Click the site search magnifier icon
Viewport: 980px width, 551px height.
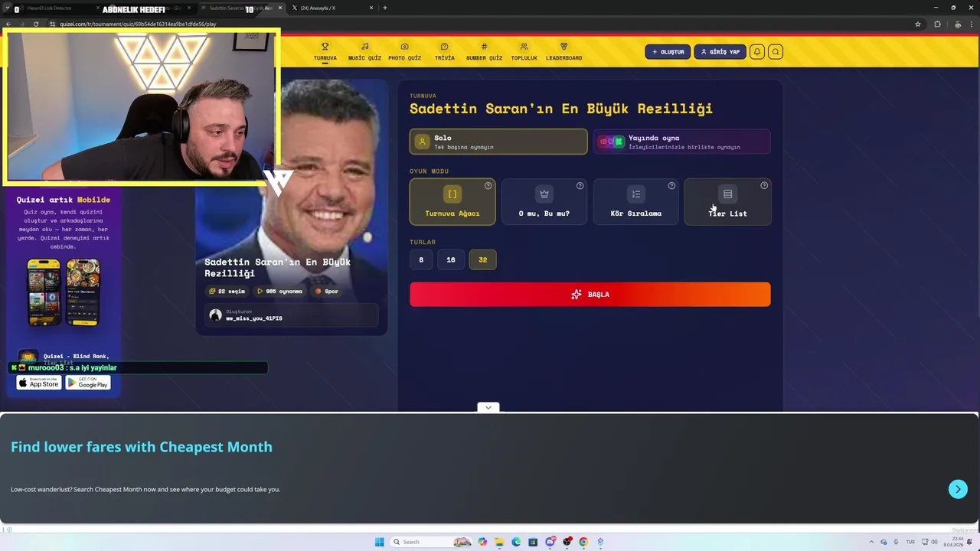coord(776,52)
